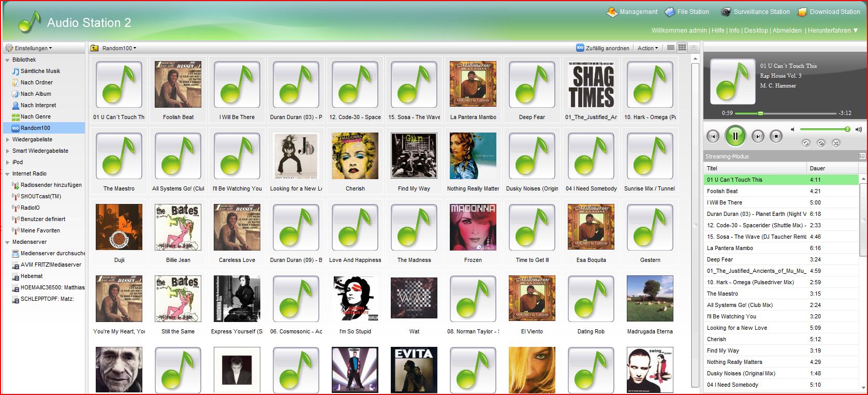Select Random100 in the sidebar
The width and height of the screenshot is (868, 395).
point(44,128)
